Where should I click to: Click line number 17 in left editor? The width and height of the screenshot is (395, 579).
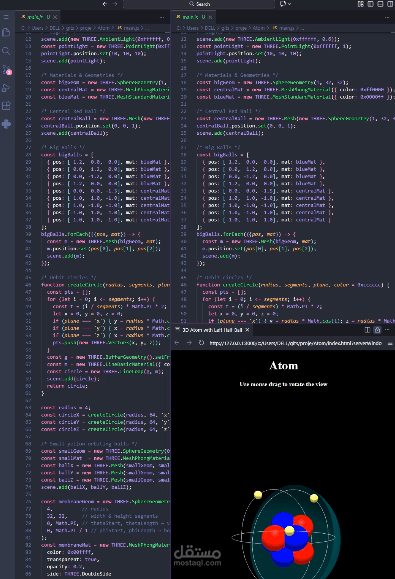click(x=28, y=75)
